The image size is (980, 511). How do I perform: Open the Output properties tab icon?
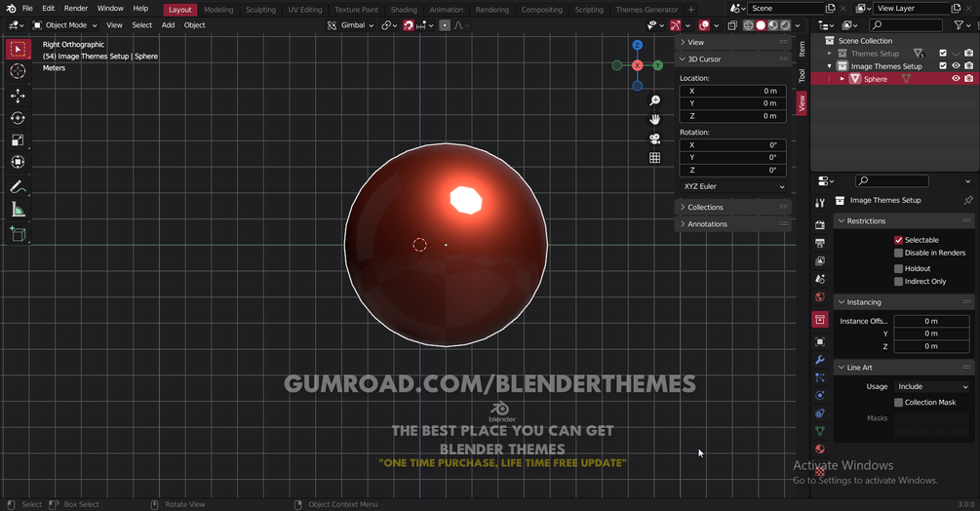(820, 243)
